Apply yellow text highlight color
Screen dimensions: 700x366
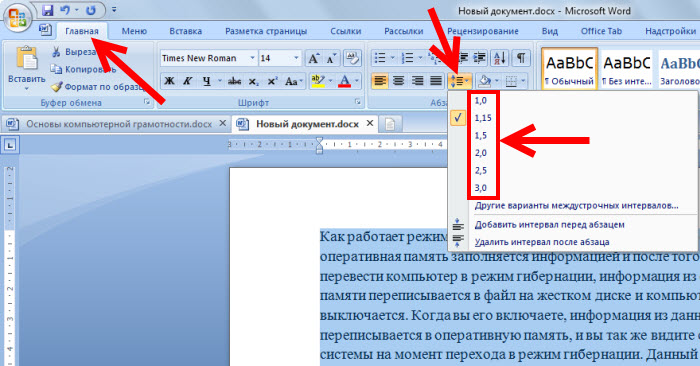(318, 81)
